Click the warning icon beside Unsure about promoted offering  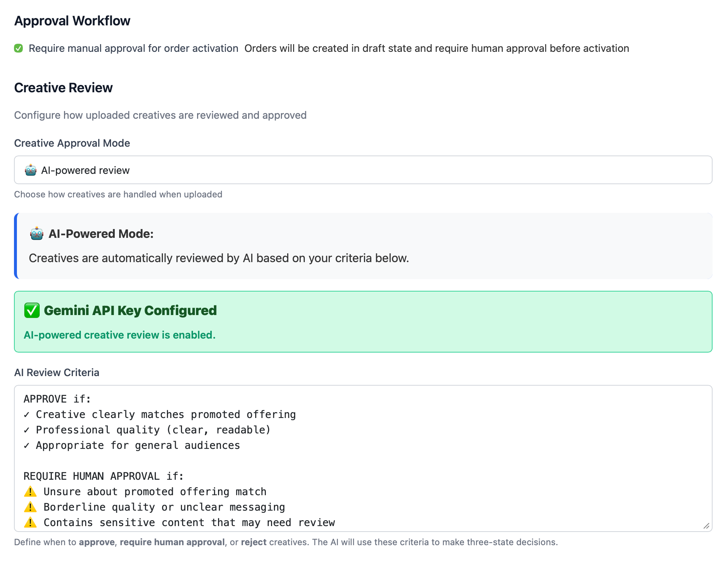coord(30,492)
